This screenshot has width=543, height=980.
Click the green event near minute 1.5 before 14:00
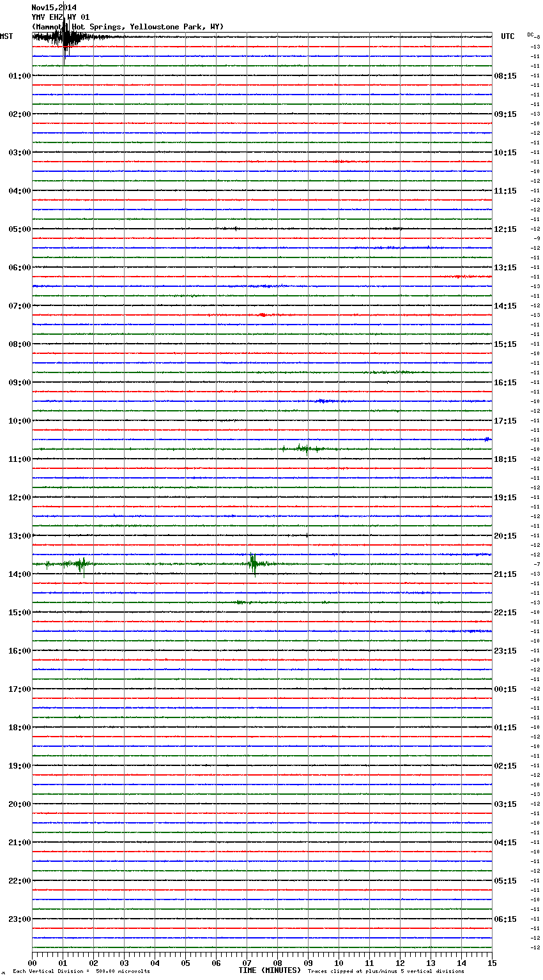click(x=81, y=564)
